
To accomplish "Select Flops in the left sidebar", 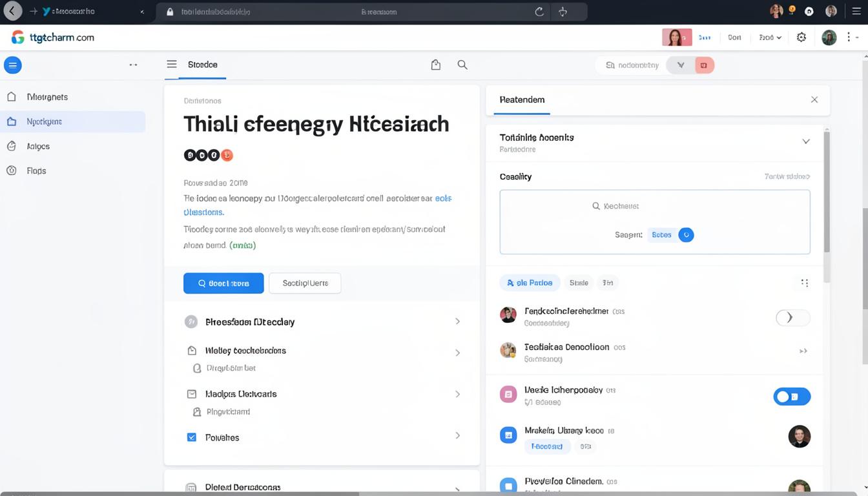I will [36, 171].
